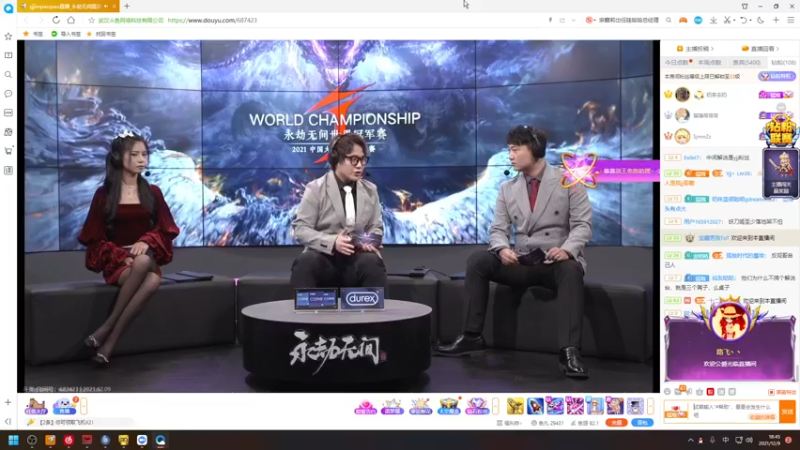Screen dimensions: 800x450
Task: Open the browser home page
Action: [71, 20]
